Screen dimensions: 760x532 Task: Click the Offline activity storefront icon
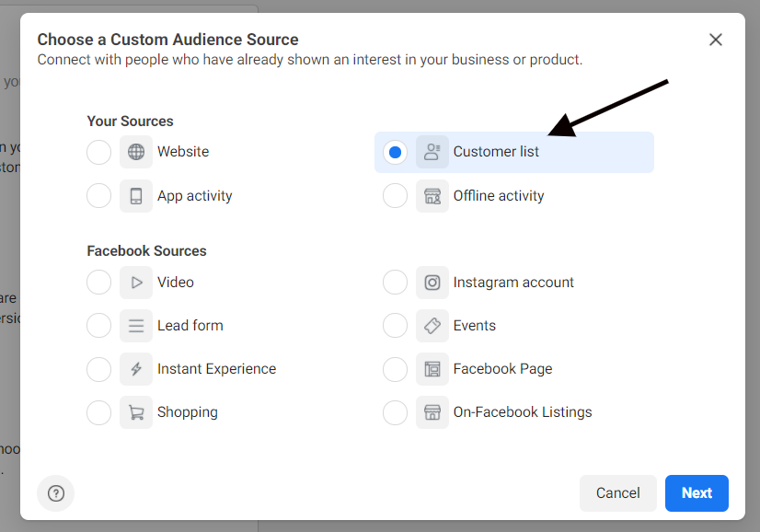pos(432,195)
